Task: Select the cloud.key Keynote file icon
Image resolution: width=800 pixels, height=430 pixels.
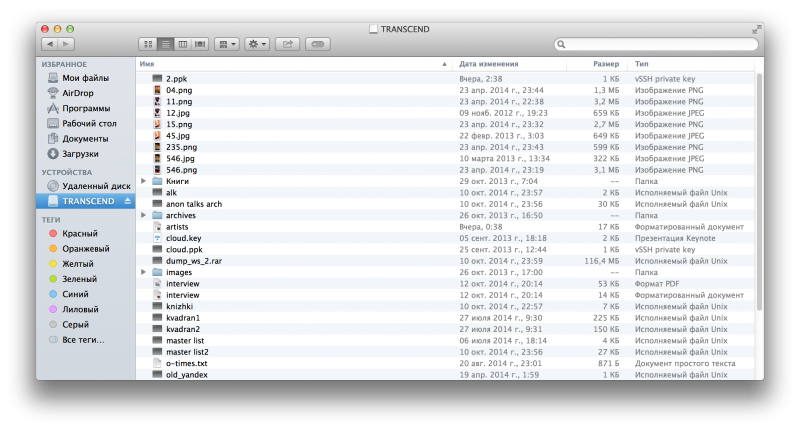Action: [157, 238]
